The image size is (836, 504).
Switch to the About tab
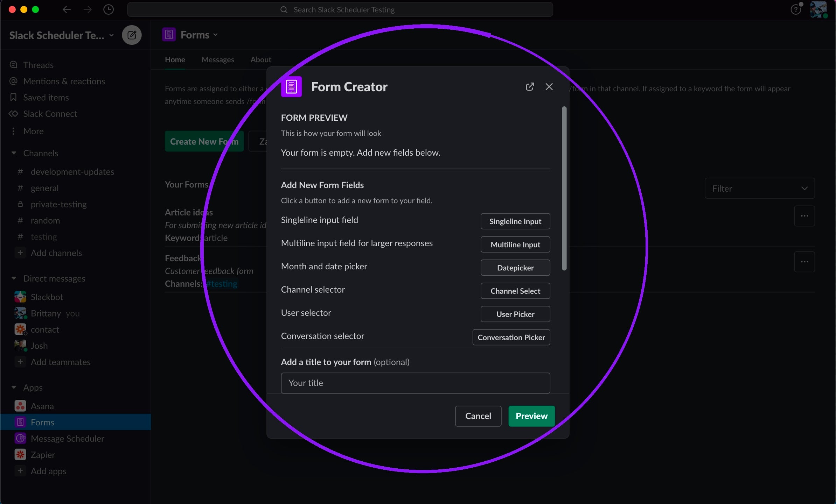click(x=260, y=59)
